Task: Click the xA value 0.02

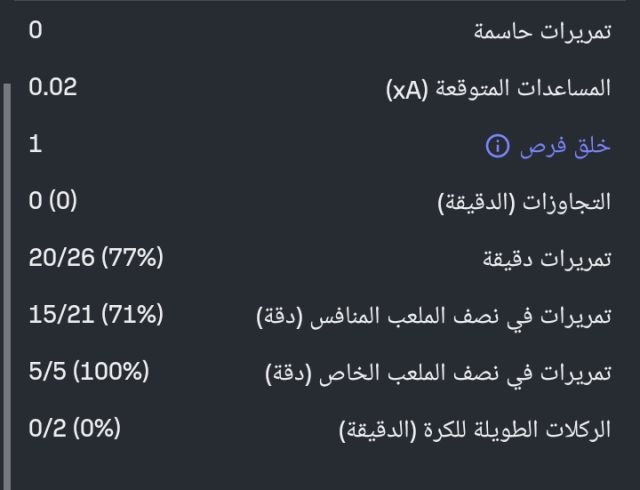Action: click(53, 87)
